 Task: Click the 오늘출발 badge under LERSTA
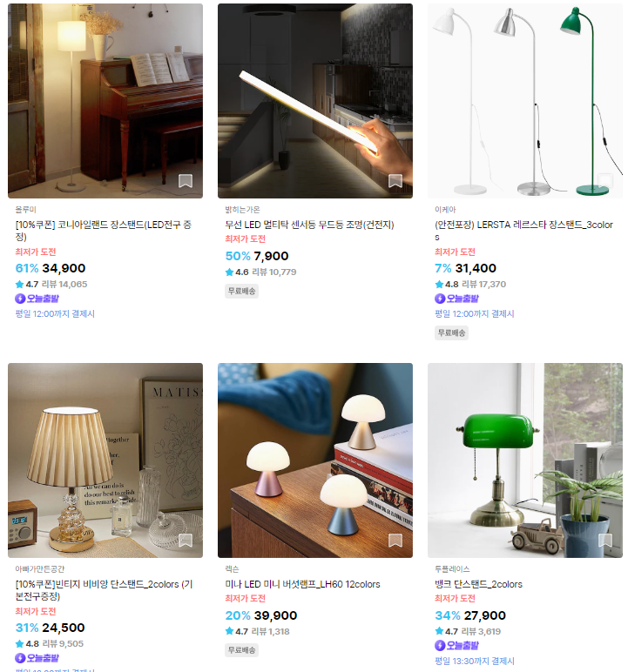coord(456,299)
